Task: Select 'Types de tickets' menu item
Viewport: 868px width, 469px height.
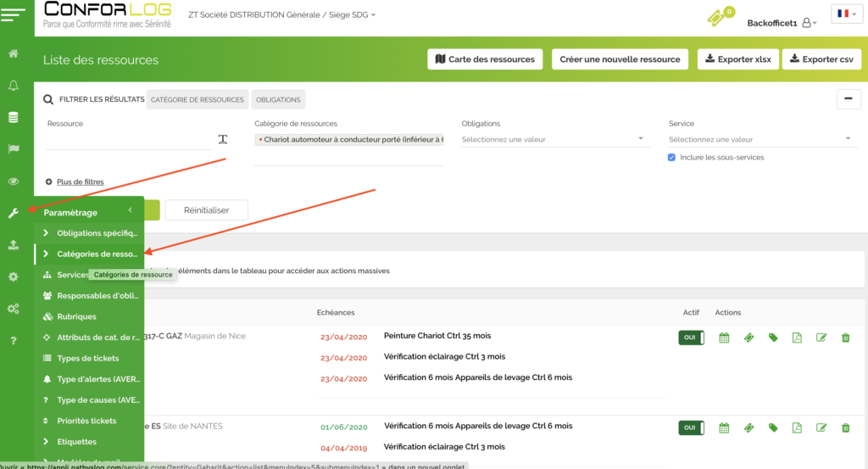Action: pos(87,358)
